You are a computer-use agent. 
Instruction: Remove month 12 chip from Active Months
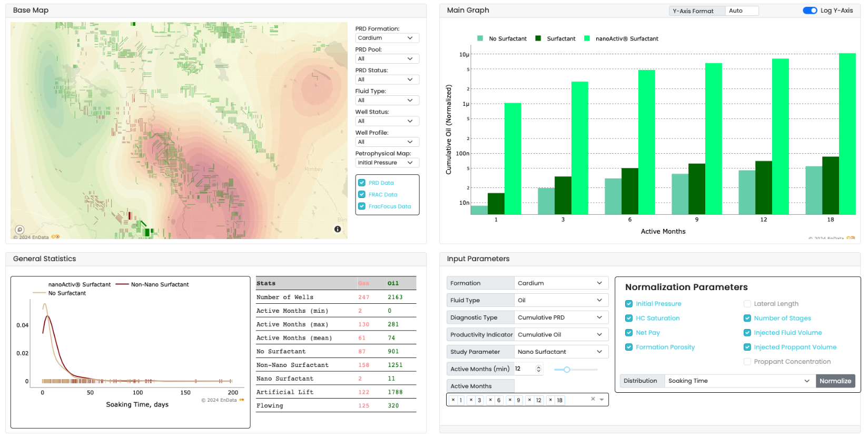pos(529,400)
